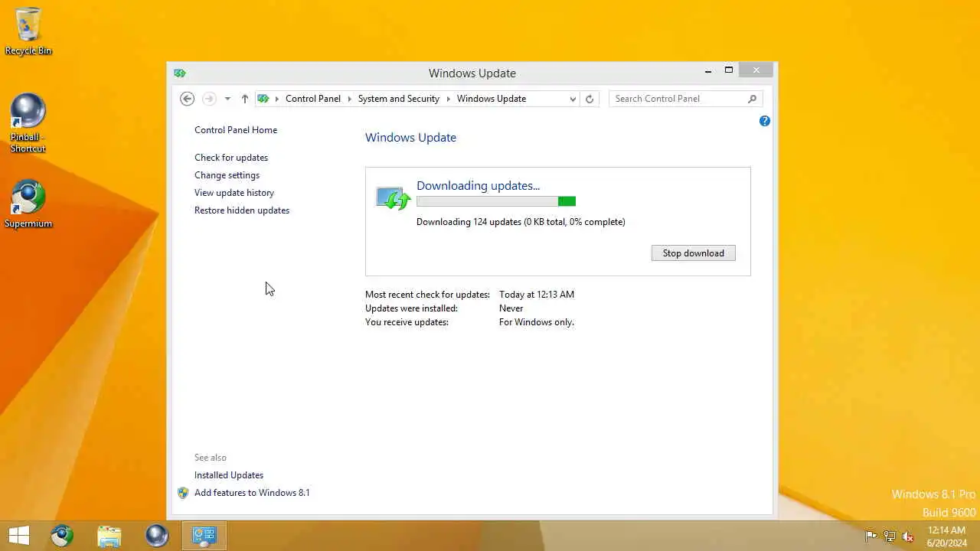Image resolution: width=980 pixels, height=551 pixels.
Task: Expand the chevron after Control Panel breadcrumb
Action: (349, 99)
